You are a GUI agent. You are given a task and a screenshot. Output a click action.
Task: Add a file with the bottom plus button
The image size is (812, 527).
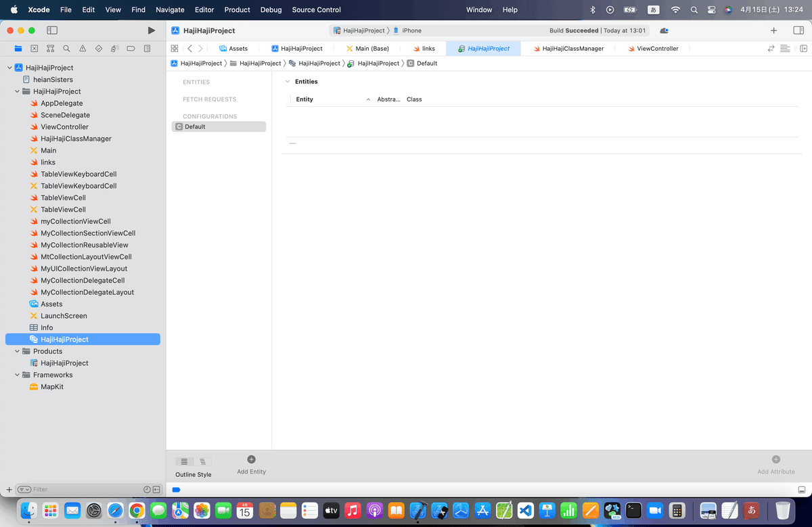pos(9,489)
